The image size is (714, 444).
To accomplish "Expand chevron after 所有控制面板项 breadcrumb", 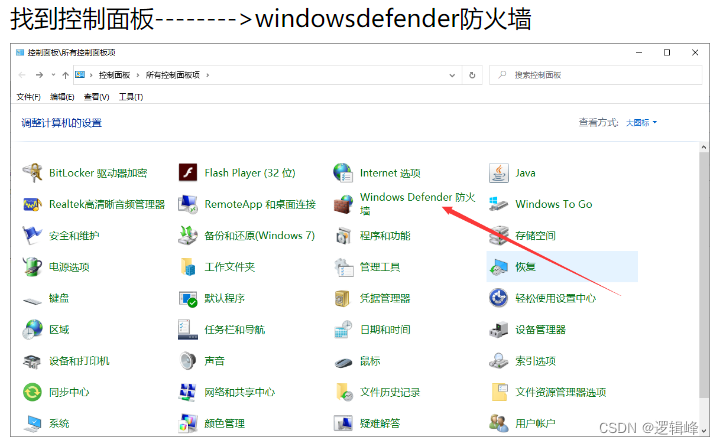I will [208, 75].
